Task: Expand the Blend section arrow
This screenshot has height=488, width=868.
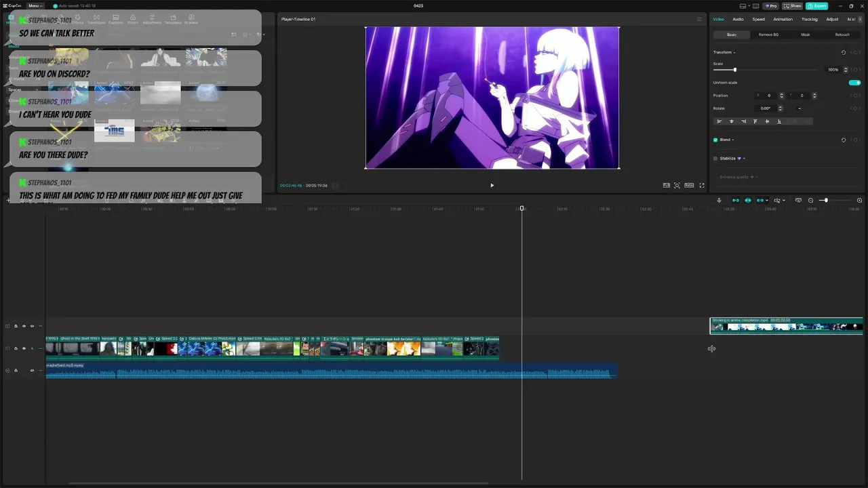Action: click(x=733, y=140)
